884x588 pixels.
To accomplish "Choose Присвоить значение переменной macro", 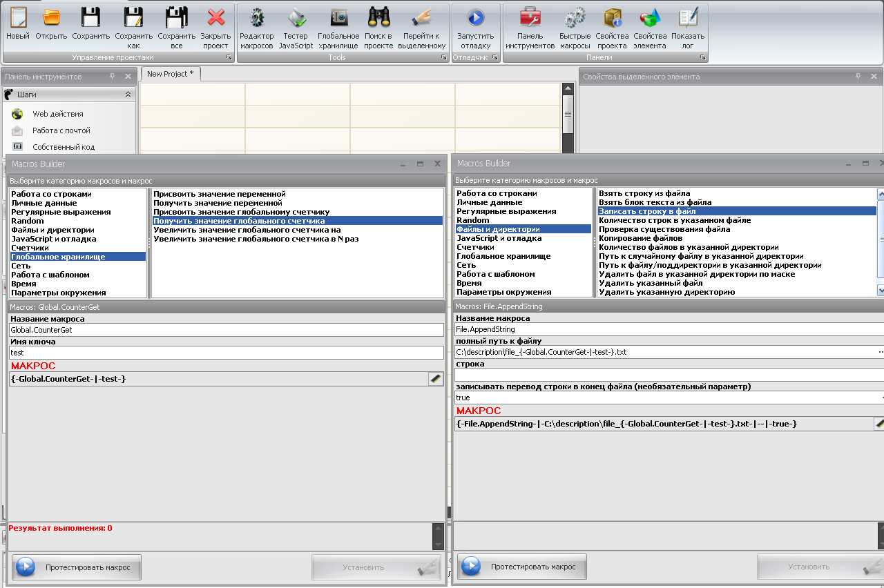I will pos(220,194).
